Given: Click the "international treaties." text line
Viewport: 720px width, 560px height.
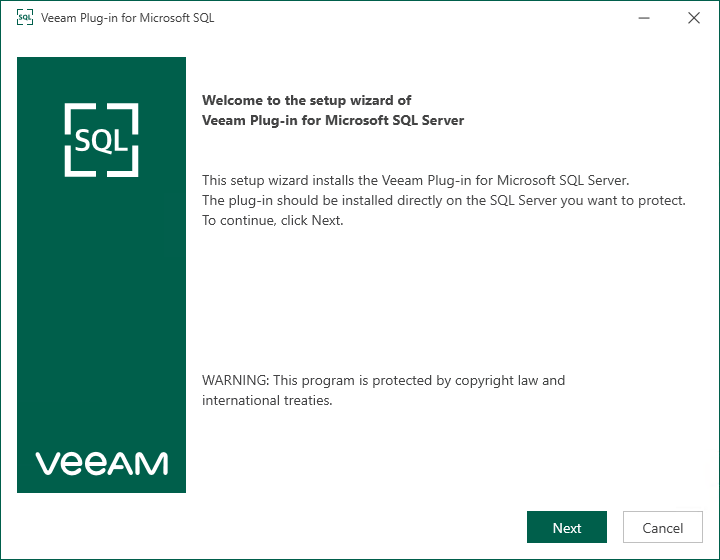Looking at the screenshot, I should (x=267, y=401).
